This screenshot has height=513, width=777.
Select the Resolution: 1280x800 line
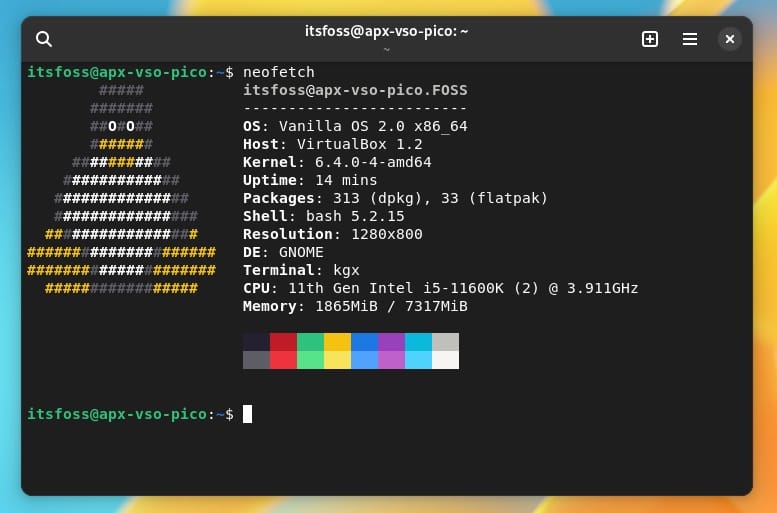(x=333, y=234)
